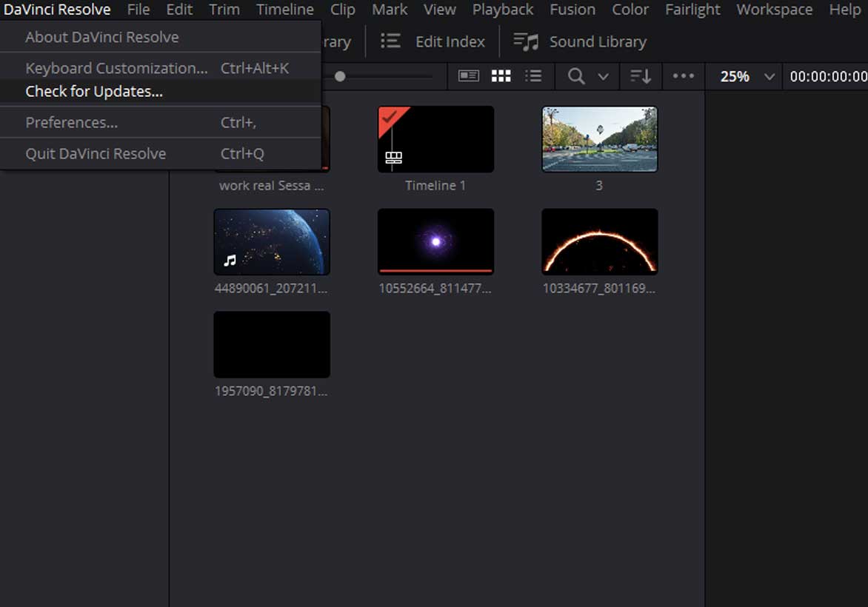Choose Keyboard Customization menu entry
Viewport: 868px width, 607px height.
click(x=161, y=68)
